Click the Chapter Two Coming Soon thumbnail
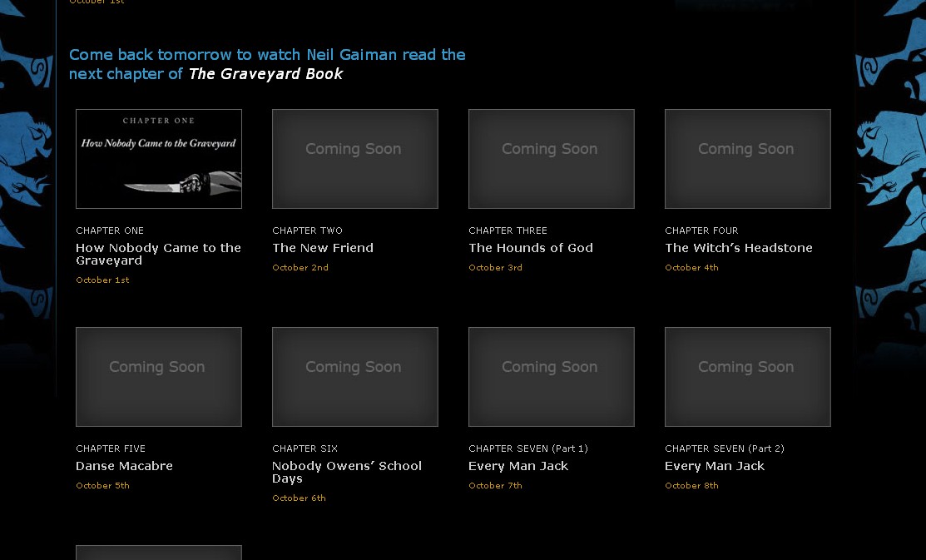The width and height of the screenshot is (926, 560). (x=355, y=159)
